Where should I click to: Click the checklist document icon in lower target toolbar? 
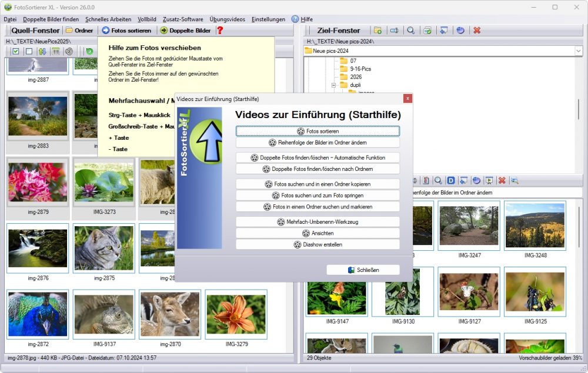[426, 180]
